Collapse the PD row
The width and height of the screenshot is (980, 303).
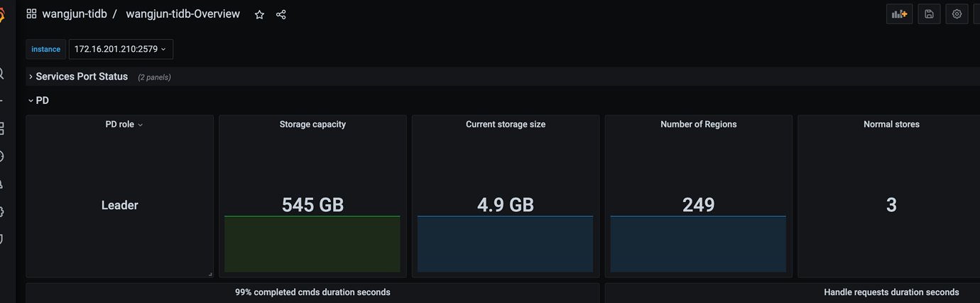click(x=38, y=100)
